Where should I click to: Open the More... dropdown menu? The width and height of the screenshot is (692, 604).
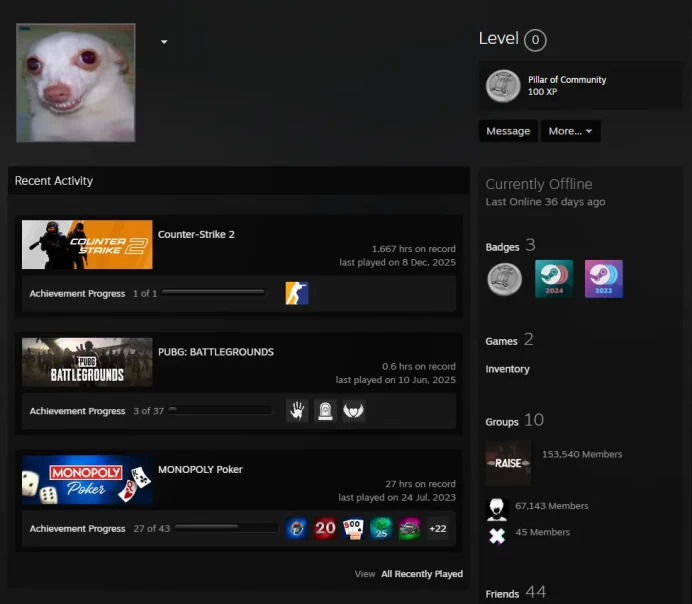[x=570, y=131]
